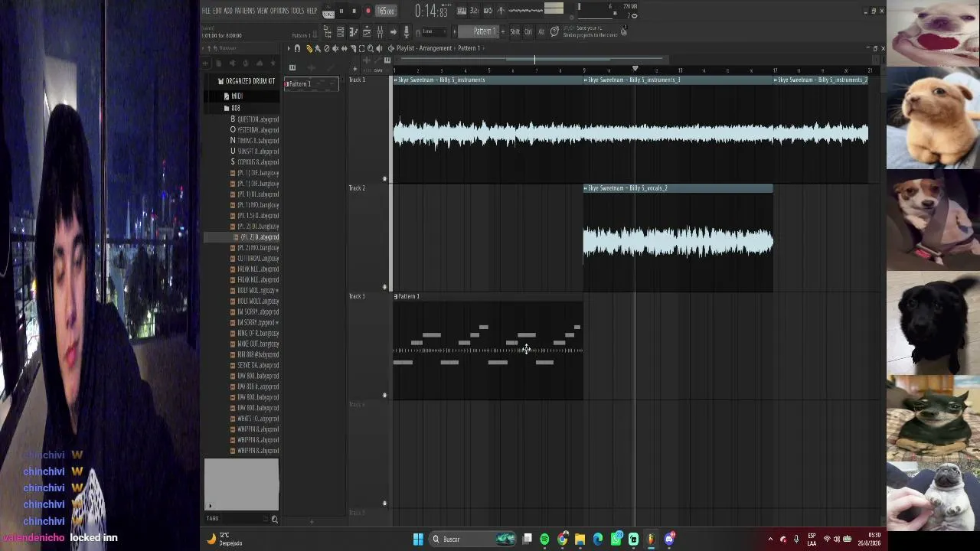Open the Billy S_vocals_2 clip menu
Screen dimensions: 980x551
coord(586,188)
